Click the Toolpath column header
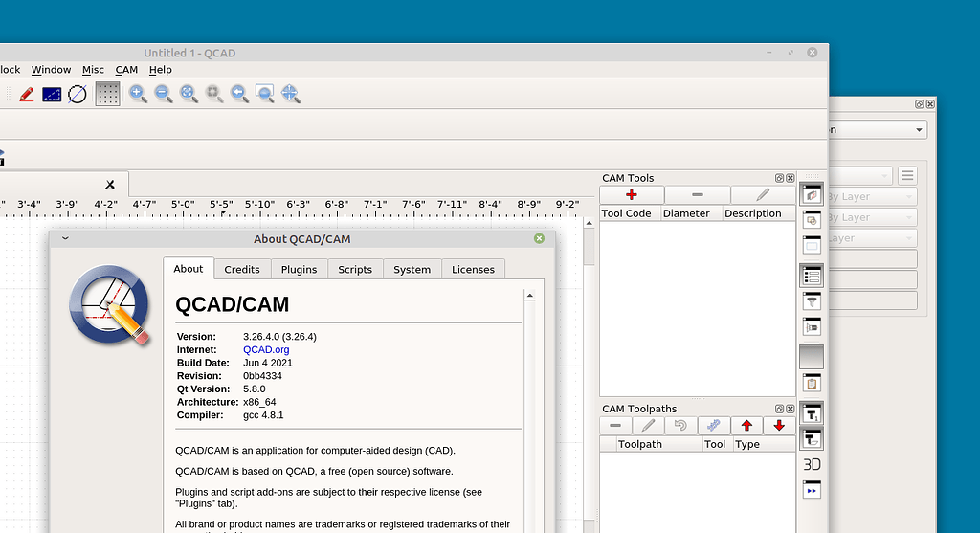The height and width of the screenshot is (533, 980). coord(658,444)
